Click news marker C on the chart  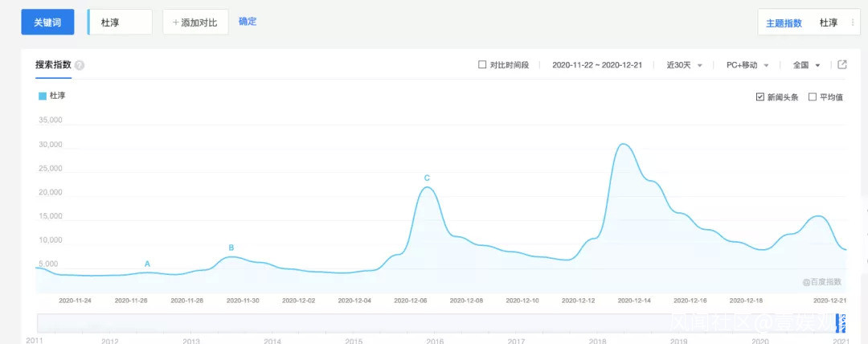(x=427, y=178)
